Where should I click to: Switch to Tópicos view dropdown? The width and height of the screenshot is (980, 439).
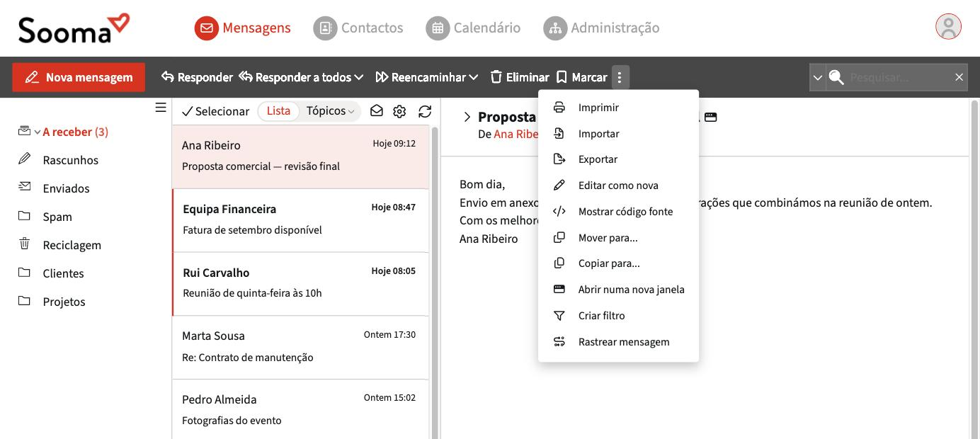330,111
